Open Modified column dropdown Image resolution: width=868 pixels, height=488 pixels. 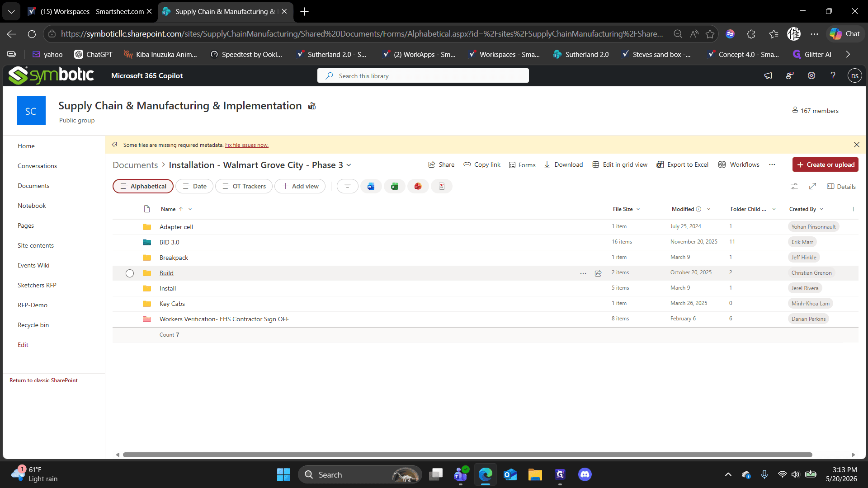pos(708,209)
